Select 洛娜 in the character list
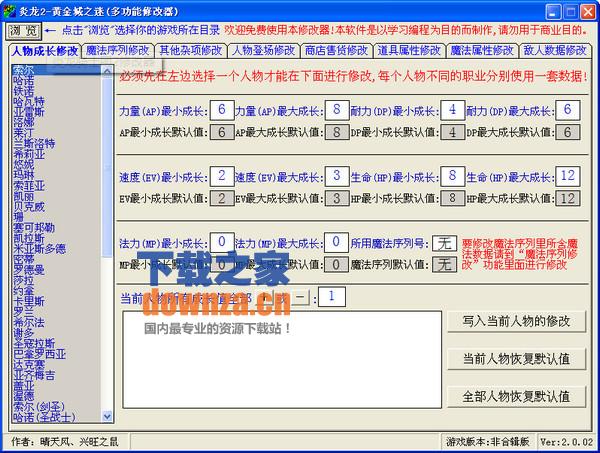 click(x=57, y=123)
